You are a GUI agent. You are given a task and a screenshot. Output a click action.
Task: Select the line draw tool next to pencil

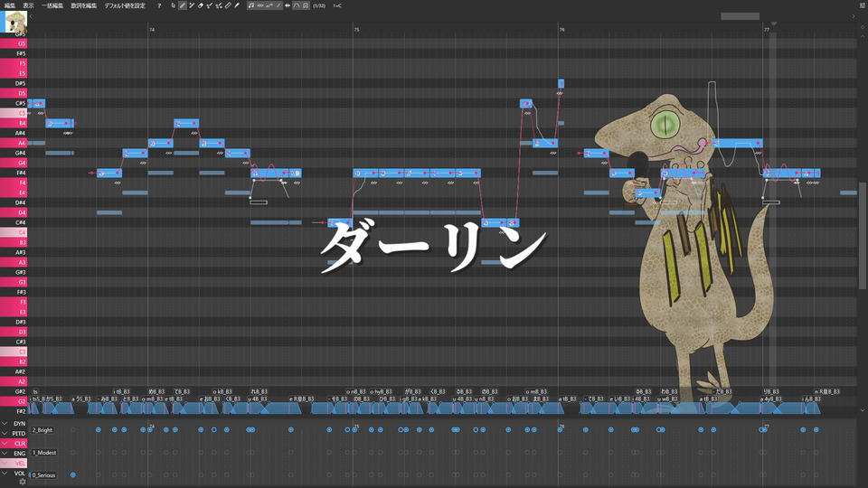[x=192, y=5]
